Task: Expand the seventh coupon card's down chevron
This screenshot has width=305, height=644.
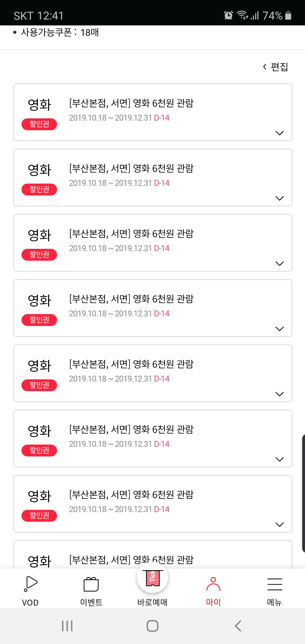Action: coord(279,525)
